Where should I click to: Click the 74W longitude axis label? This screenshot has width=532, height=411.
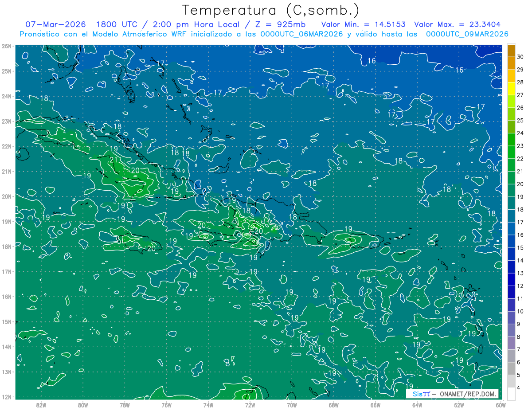[208, 405]
